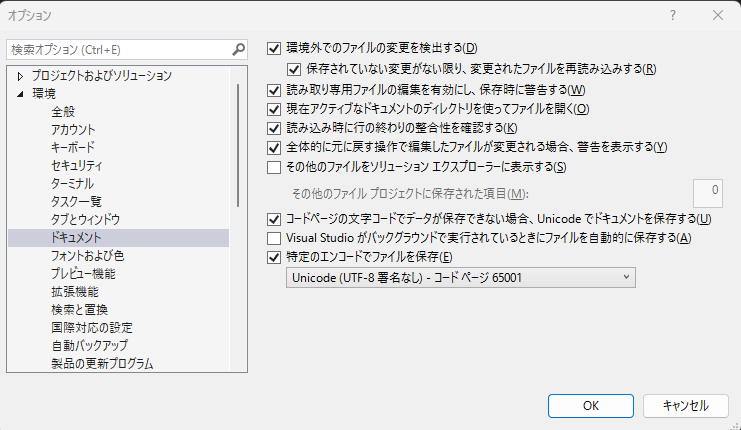Check the auto-save files in background option
The height and width of the screenshot is (430, 741).
(275, 238)
